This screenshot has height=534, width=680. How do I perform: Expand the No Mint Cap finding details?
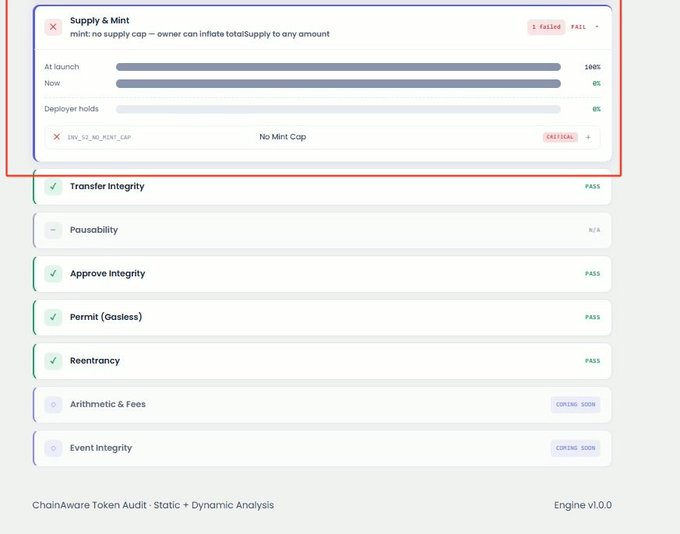tap(588, 137)
